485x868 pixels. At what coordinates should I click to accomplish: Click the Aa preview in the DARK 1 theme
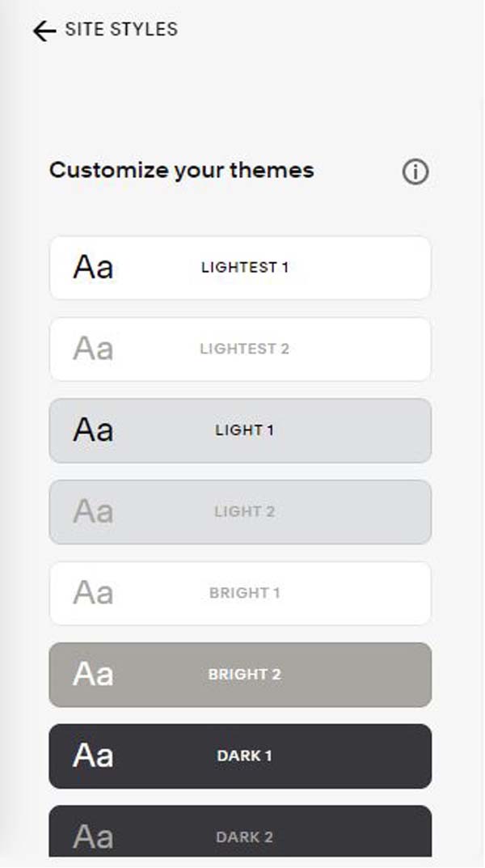click(x=93, y=756)
